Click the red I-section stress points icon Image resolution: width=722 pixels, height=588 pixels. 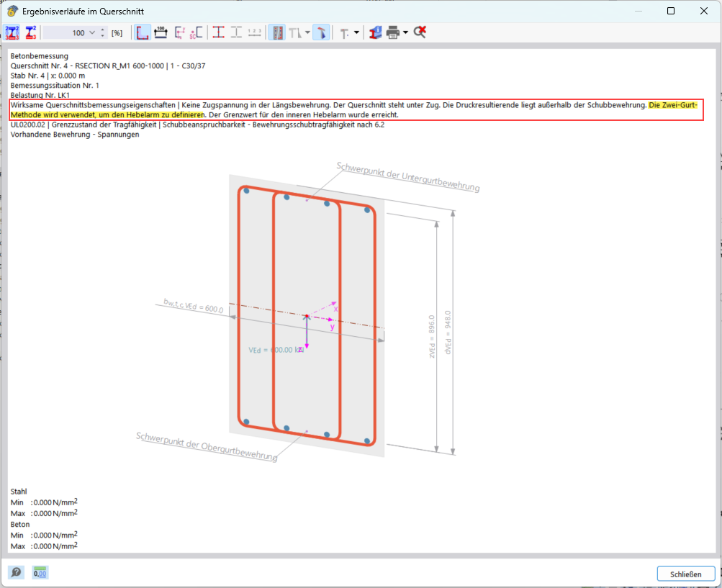[219, 32]
